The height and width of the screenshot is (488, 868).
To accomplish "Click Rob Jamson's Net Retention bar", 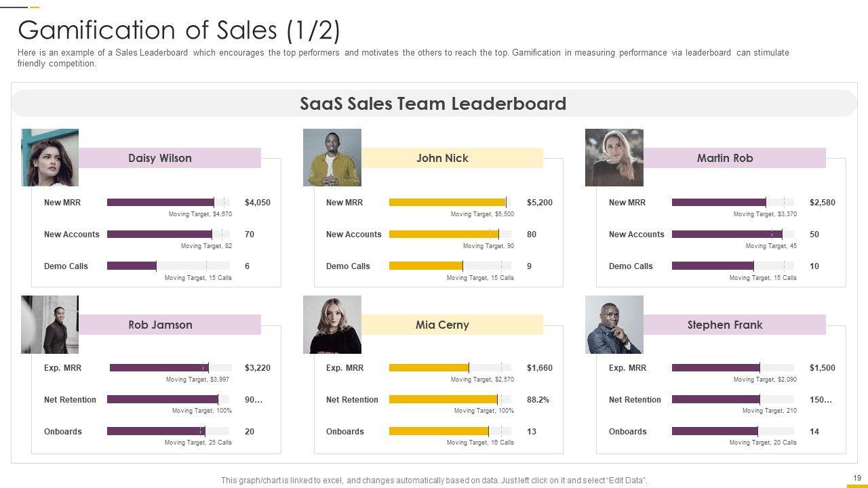I will [163, 399].
